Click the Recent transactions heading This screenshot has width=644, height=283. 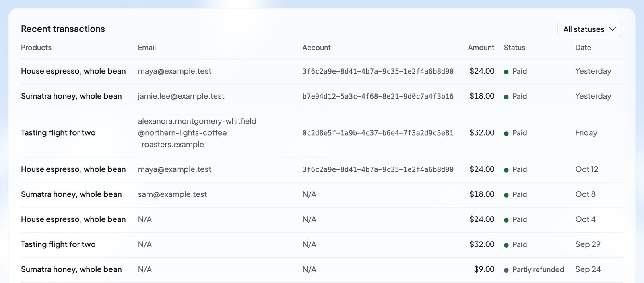(63, 29)
